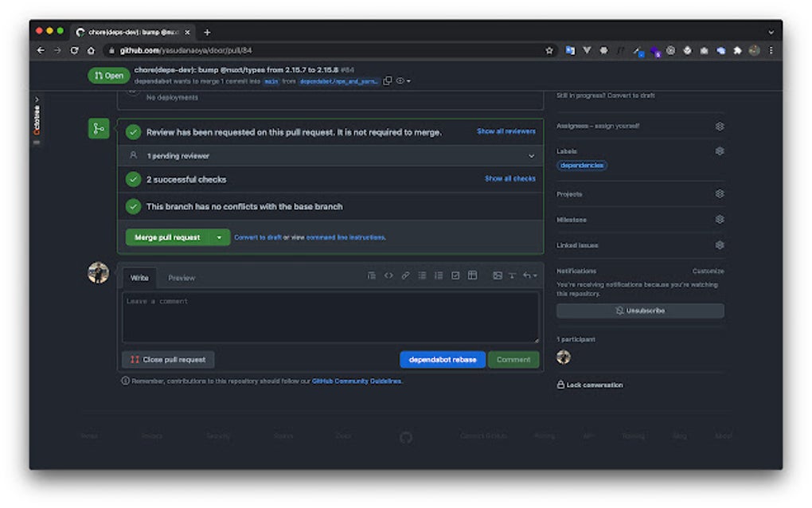Open the tab search chevron in Chrome
The height and width of the screenshot is (508, 812).
771,32
